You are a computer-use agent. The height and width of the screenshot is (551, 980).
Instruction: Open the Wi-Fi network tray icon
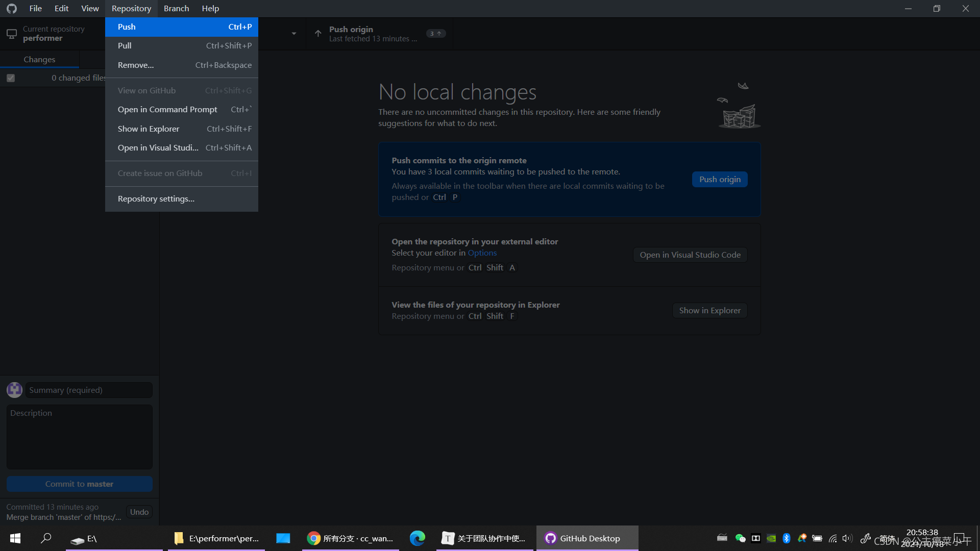pos(832,538)
